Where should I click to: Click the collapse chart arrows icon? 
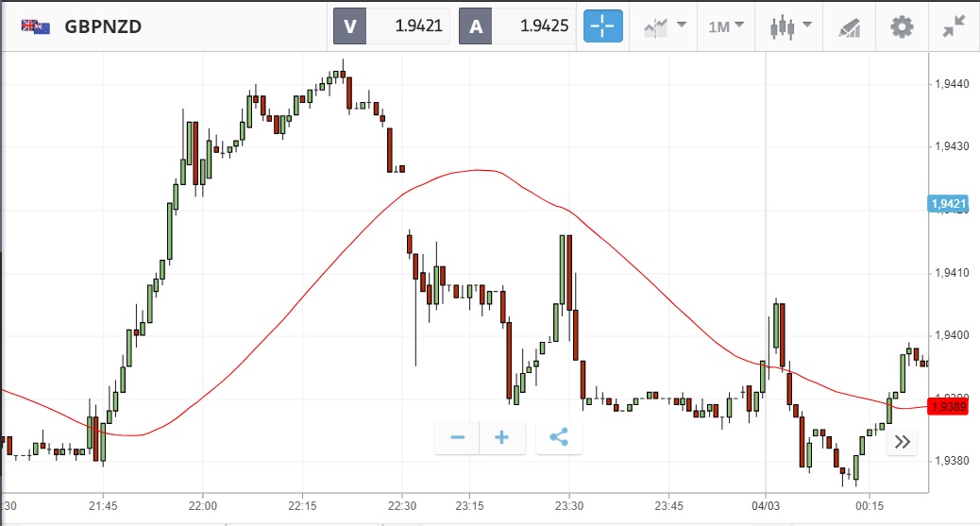955,26
